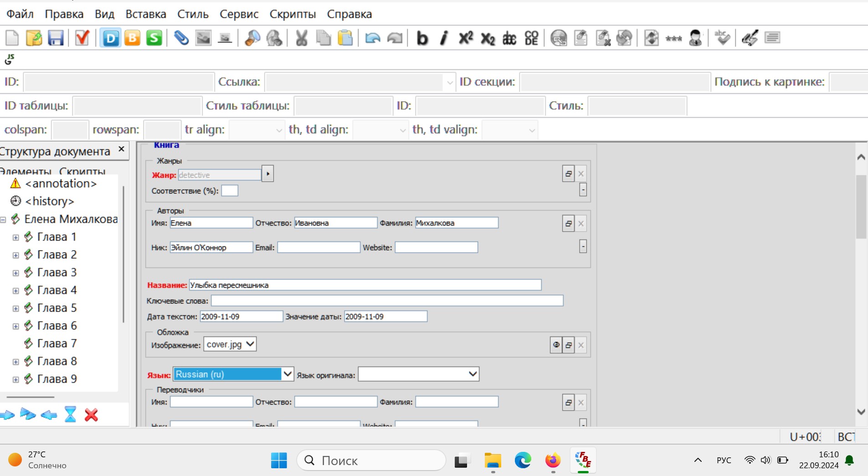Image resolution: width=868 pixels, height=476 pixels.
Task: Paste with the clipboard icon
Action: click(345, 38)
